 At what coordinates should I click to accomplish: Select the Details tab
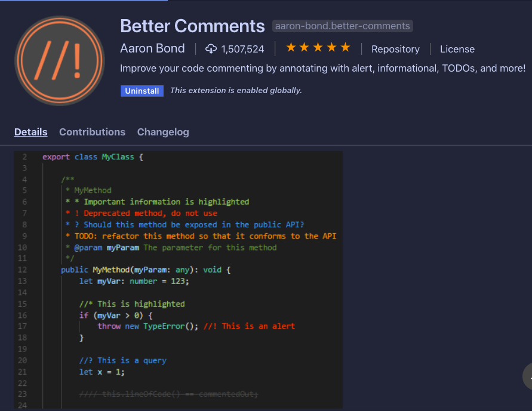[x=30, y=132]
